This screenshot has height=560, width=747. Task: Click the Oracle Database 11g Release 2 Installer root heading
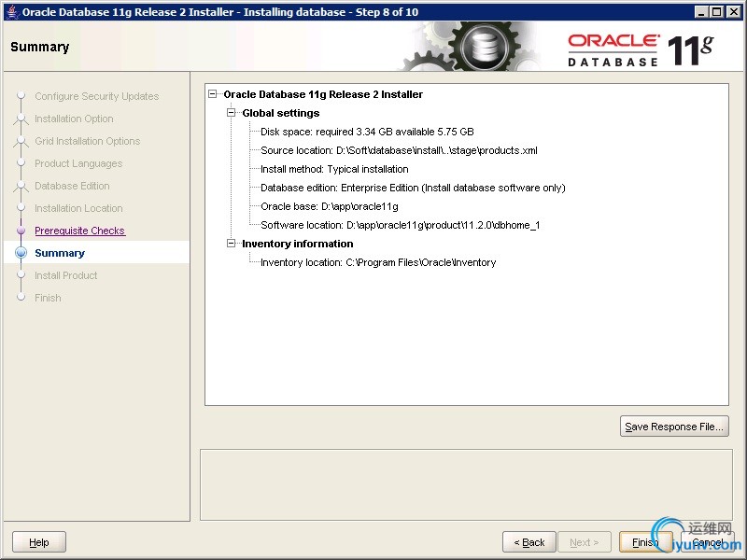(x=323, y=94)
